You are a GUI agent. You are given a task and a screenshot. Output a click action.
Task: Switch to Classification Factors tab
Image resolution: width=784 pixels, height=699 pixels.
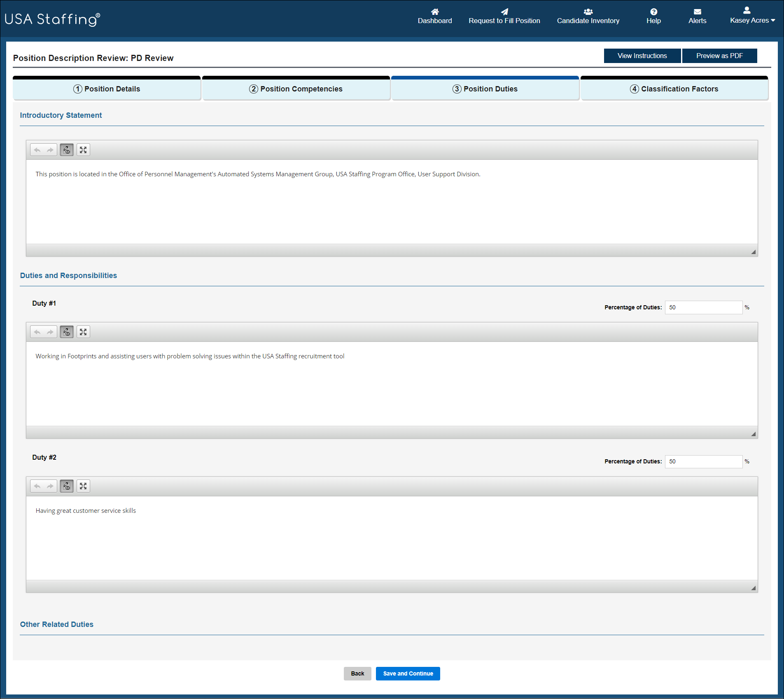(x=674, y=89)
